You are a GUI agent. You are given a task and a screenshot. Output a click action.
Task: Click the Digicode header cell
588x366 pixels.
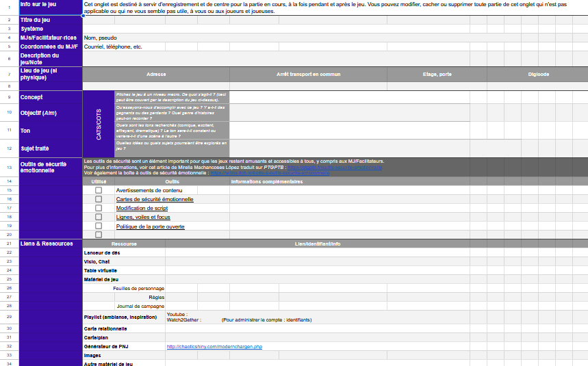click(538, 74)
